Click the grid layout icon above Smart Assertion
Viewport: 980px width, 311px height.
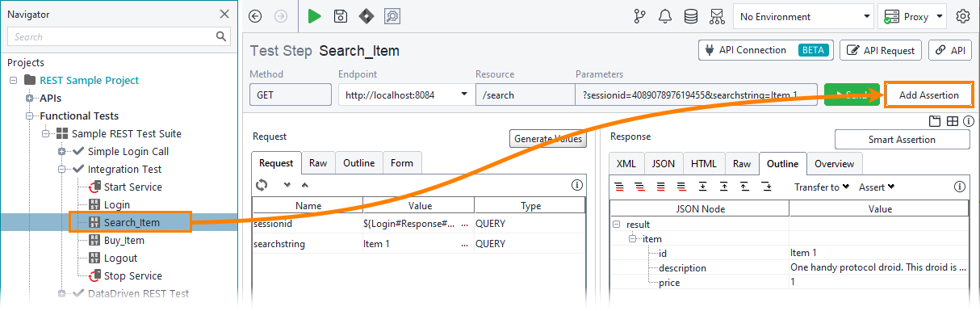(x=953, y=121)
